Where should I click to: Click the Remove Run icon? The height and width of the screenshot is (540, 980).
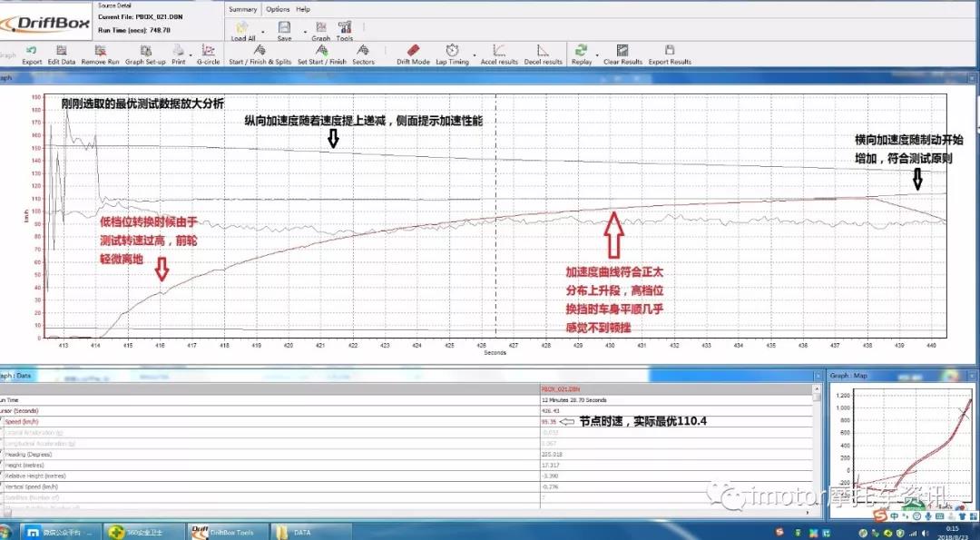(x=100, y=53)
